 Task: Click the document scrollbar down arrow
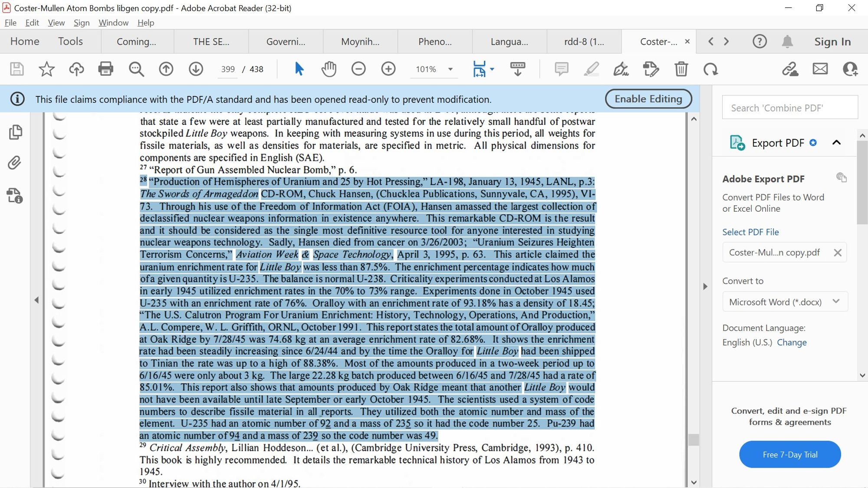(x=694, y=482)
